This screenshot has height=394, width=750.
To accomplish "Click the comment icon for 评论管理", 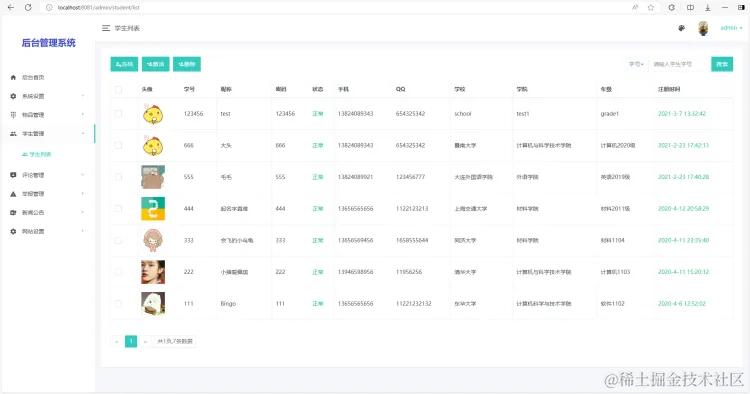I will pos(13,175).
